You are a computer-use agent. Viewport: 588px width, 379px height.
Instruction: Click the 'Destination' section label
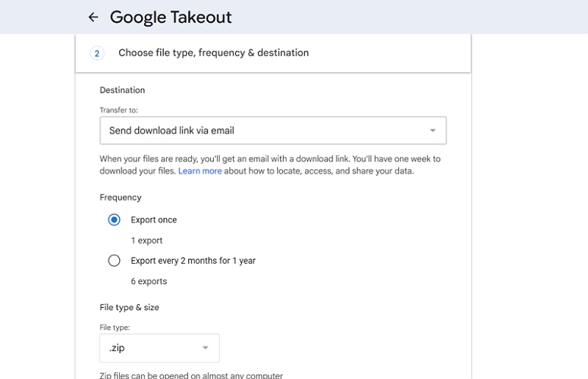122,90
